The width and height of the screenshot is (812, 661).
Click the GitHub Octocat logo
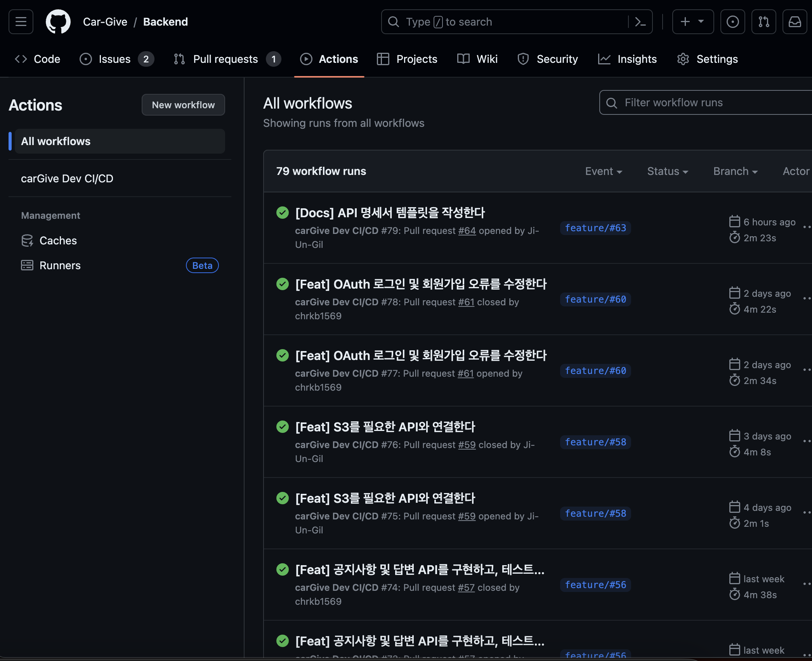(x=58, y=22)
